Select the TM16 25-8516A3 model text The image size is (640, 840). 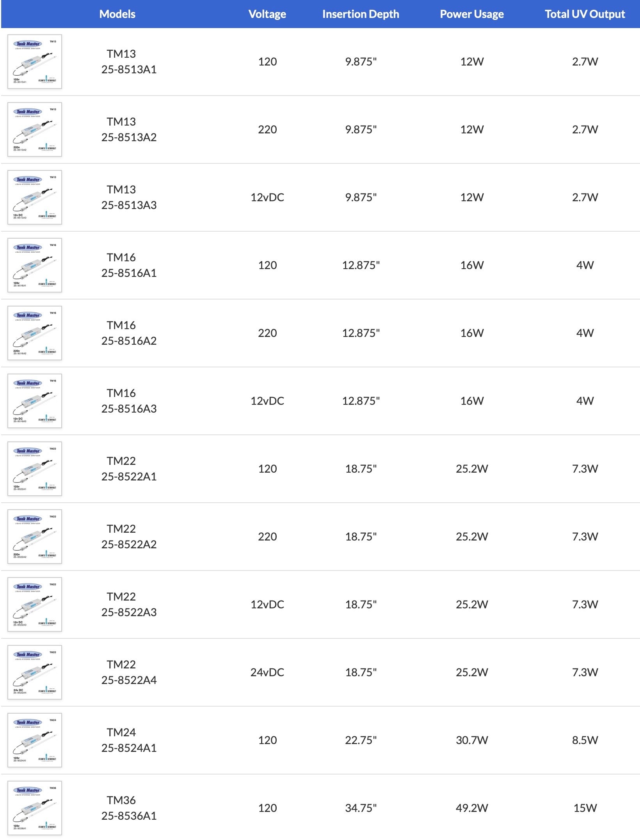coord(129,401)
